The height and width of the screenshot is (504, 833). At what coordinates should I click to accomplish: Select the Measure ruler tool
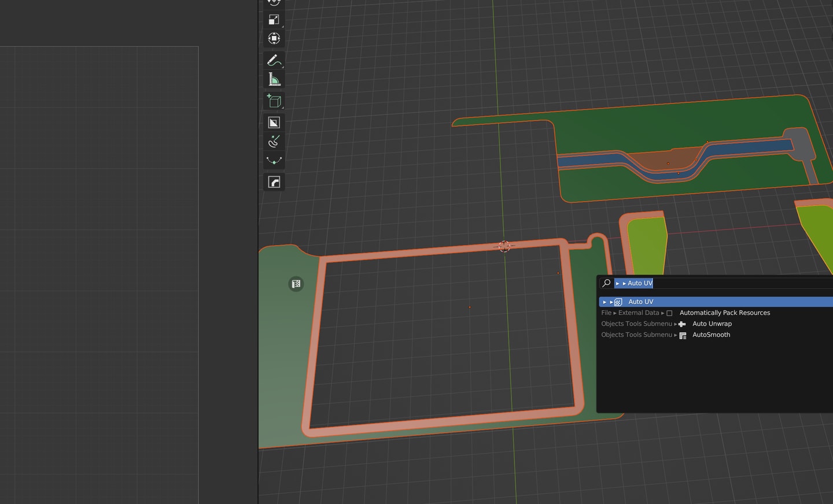tap(274, 79)
